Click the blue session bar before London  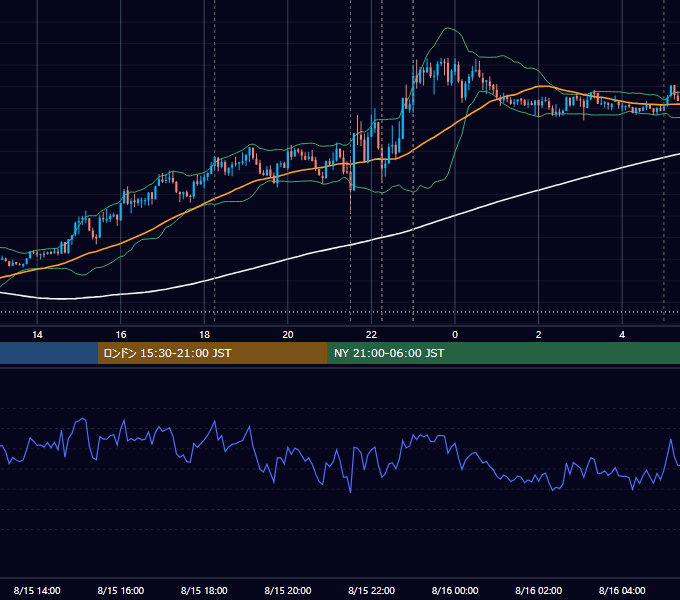click(49, 353)
